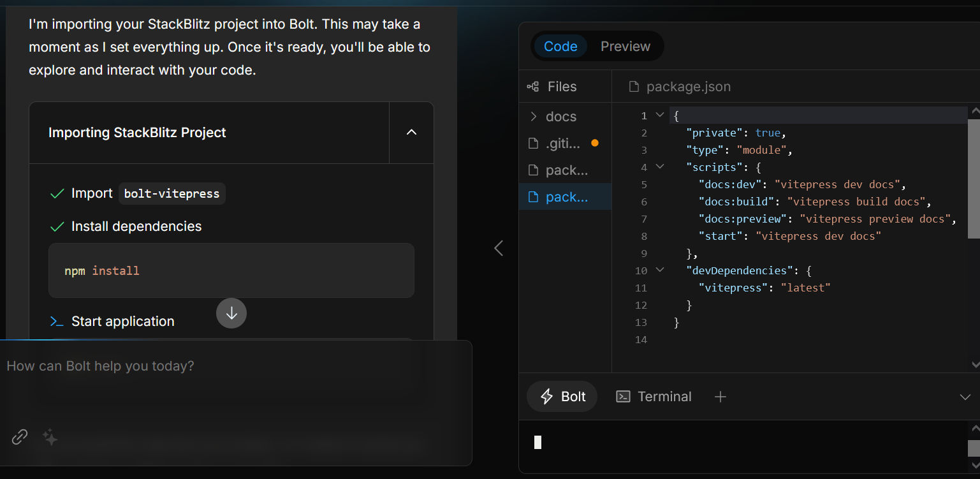
Task: Open the Bolt terminal tab
Action: pos(562,397)
